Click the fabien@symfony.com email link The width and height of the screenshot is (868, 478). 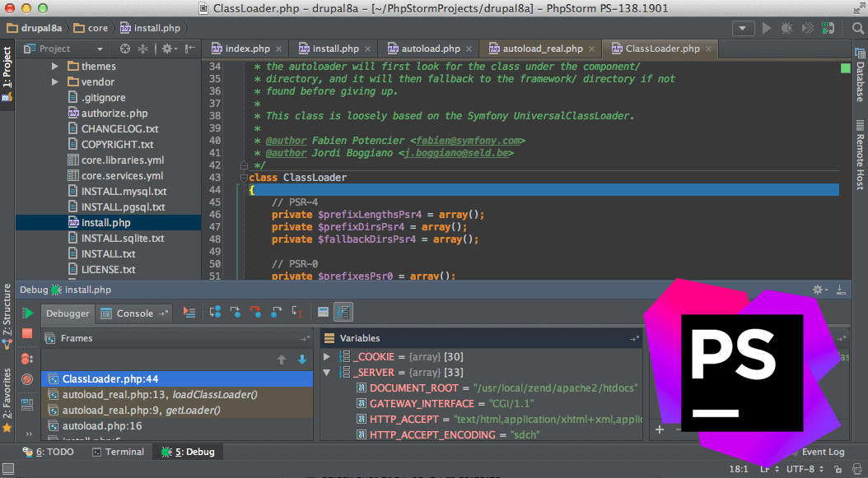pyautogui.click(x=468, y=141)
